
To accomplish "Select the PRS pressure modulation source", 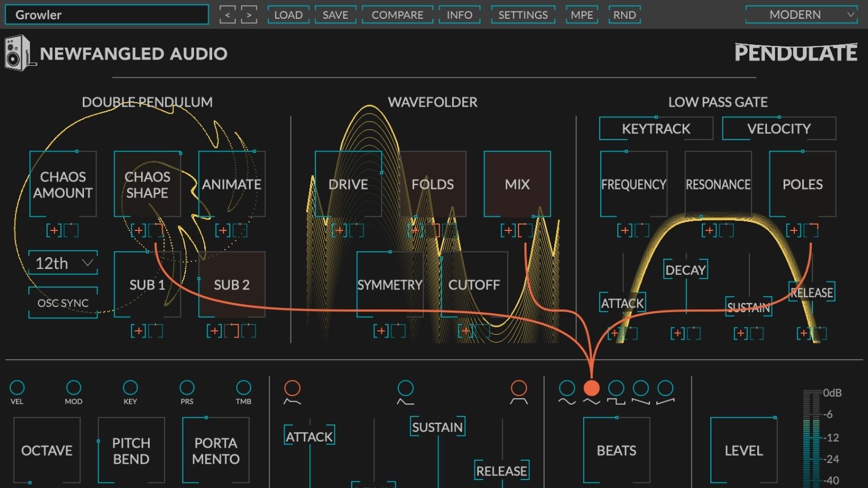I will click(187, 388).
